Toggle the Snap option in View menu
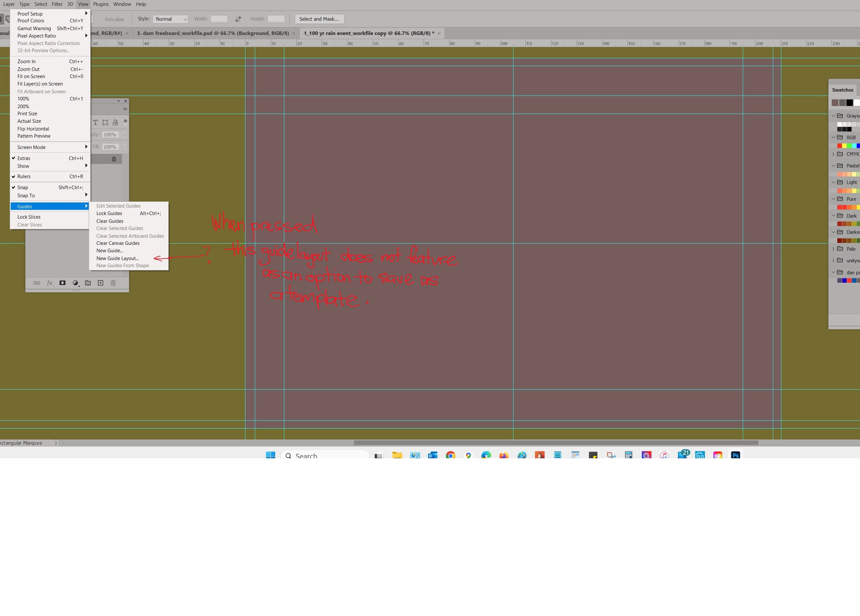The image size is (860, 616). coord(23,188)
